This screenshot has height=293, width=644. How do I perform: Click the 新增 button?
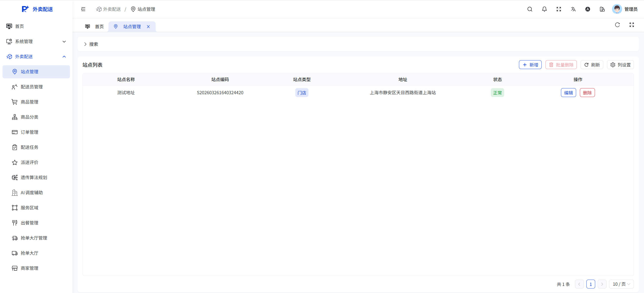(x=530, y=65)
